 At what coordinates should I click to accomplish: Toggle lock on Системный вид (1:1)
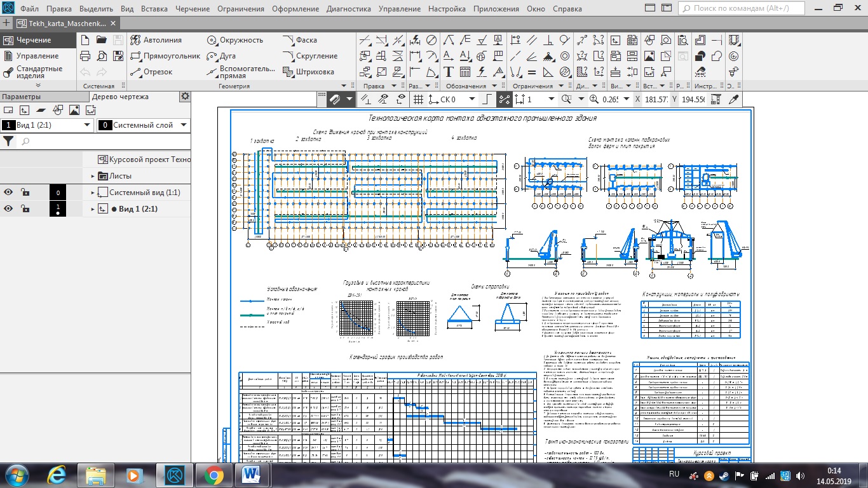25,193
